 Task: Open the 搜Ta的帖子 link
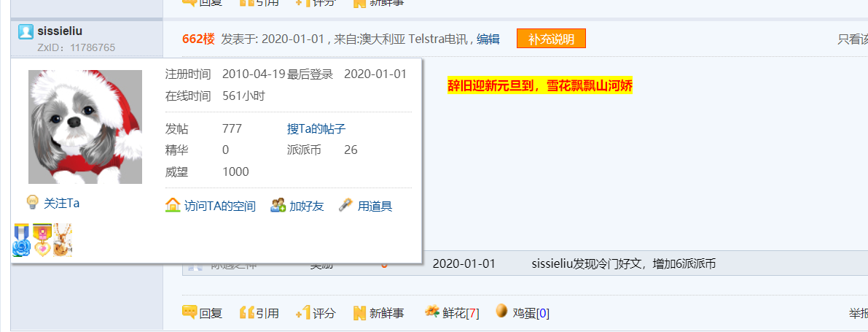coord(316,129)
